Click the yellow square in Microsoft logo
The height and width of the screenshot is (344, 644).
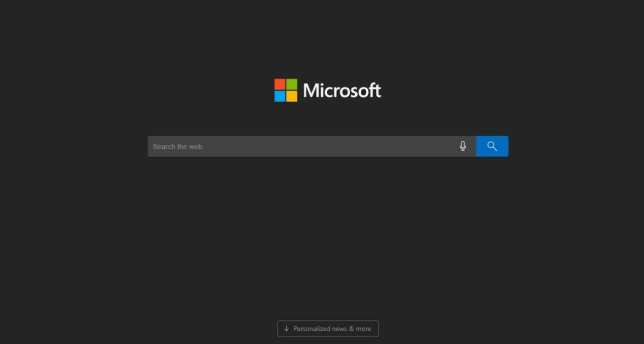pyautogui.click(x=292, y=96)
